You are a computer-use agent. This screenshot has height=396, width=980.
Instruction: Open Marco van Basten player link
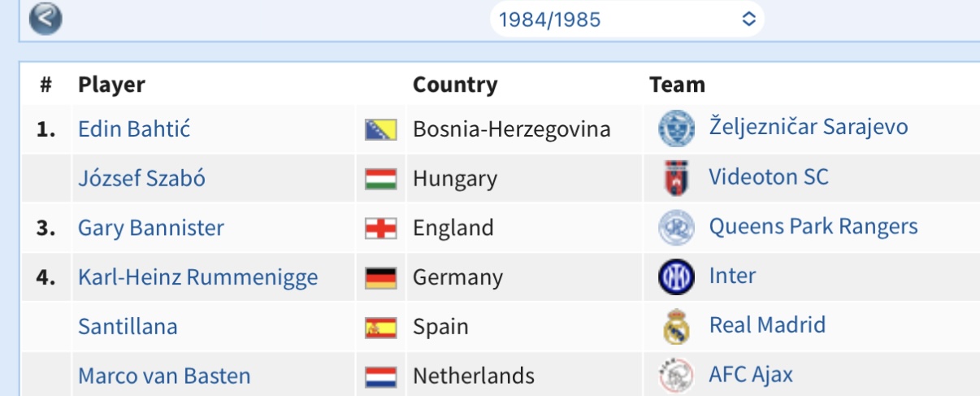click(x=164, y=376)
